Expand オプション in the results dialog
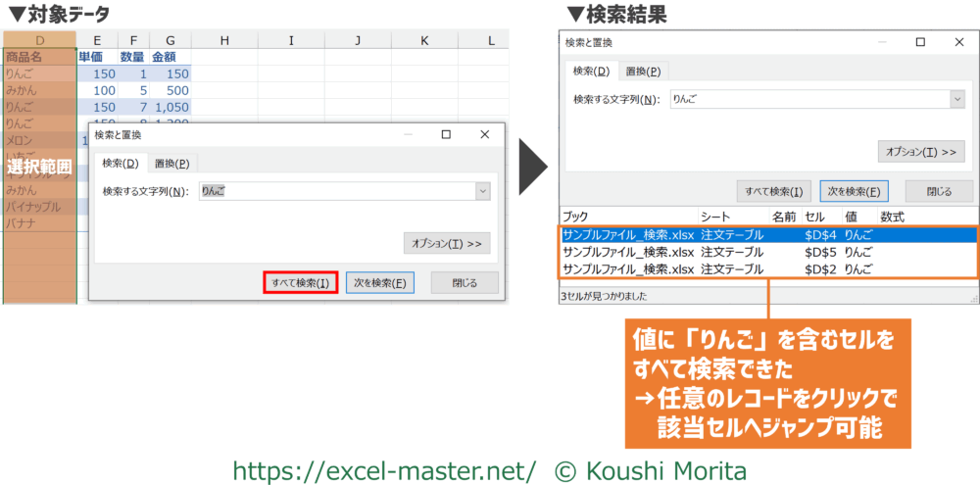 921,151
